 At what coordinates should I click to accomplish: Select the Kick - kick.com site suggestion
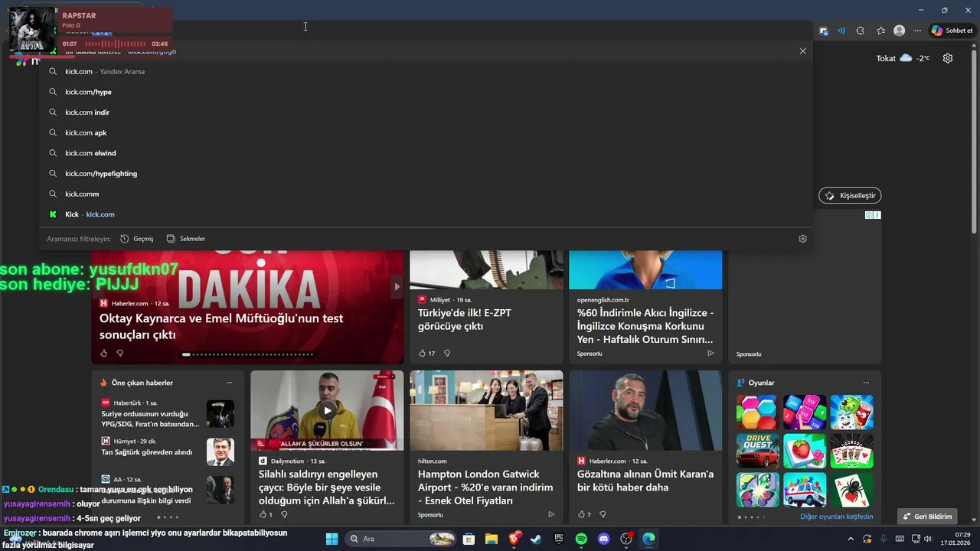[x=426, y=214]
